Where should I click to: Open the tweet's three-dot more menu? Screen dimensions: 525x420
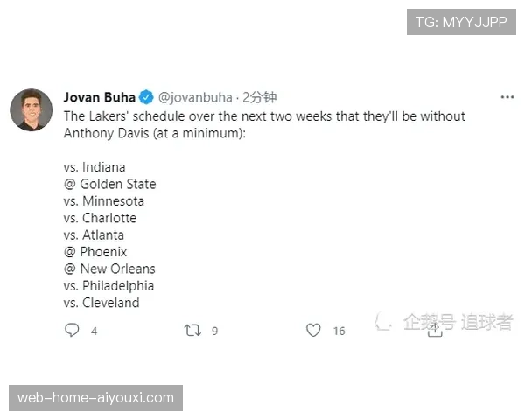tap(507, 97)
